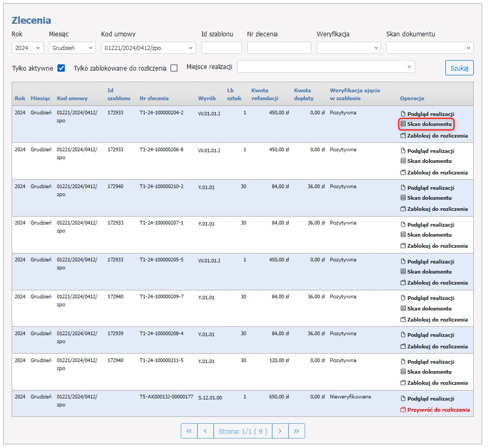Expand the Kod umowy dropdown
Image resolution: width=488 pixels, height=448 pixels.
click(x=148, y=48)
